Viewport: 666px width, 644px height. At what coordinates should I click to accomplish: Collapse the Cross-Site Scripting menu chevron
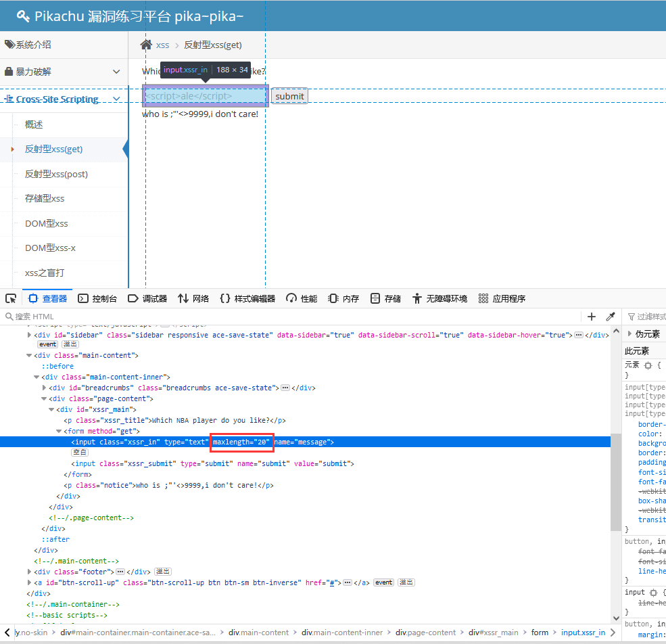point(116,99)
